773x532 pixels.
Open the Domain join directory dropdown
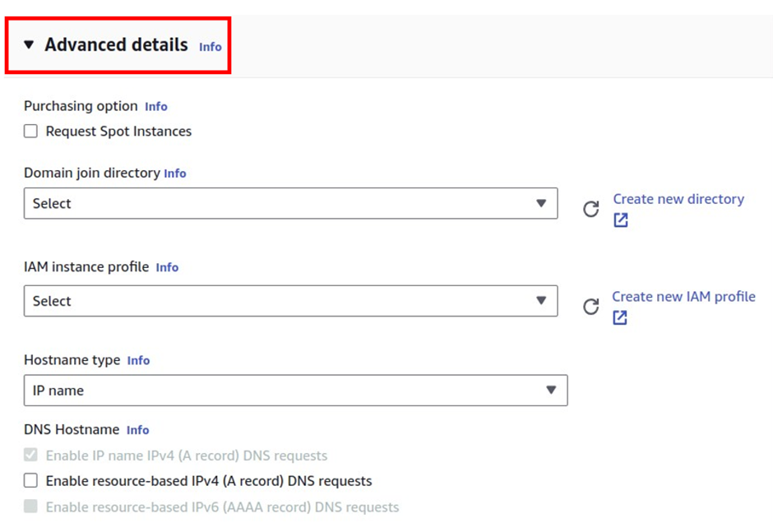click(x=291, y=203)
